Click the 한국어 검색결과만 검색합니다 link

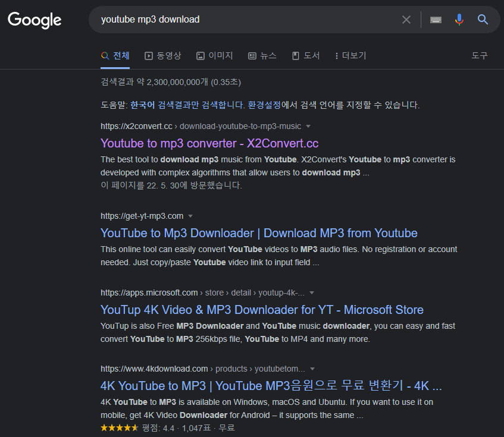[187, 105]
